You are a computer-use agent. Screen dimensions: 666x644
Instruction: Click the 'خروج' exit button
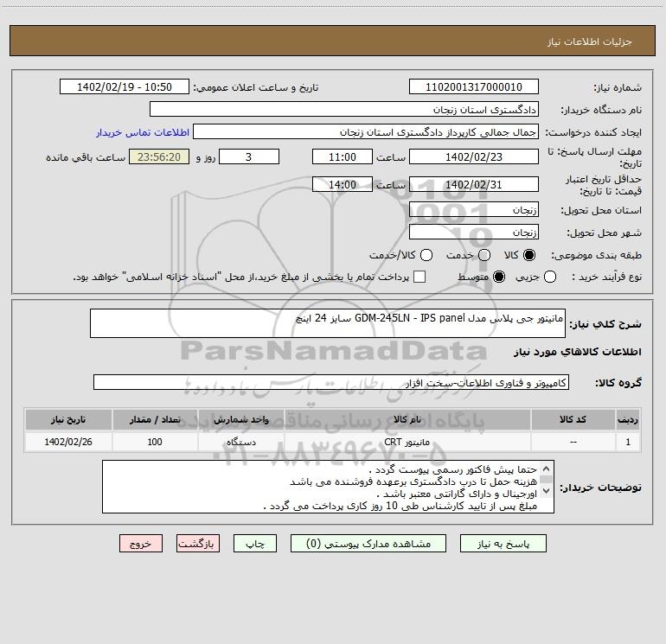(x=141, y=544)
